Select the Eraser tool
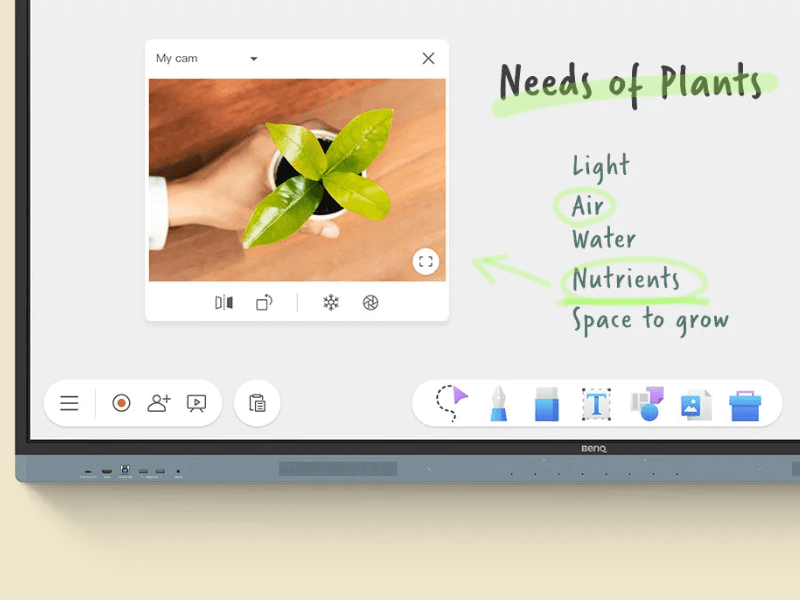Screen dimensions: 800x600 tap(547, 404)
